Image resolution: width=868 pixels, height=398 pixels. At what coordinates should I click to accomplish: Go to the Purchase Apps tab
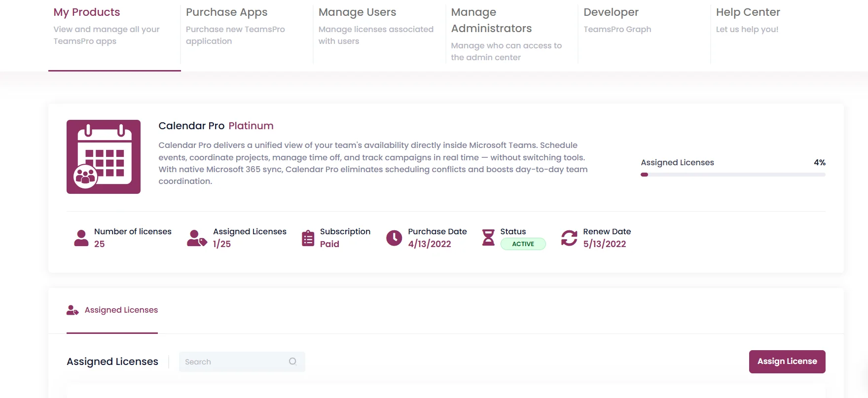(x=247, y=35)
